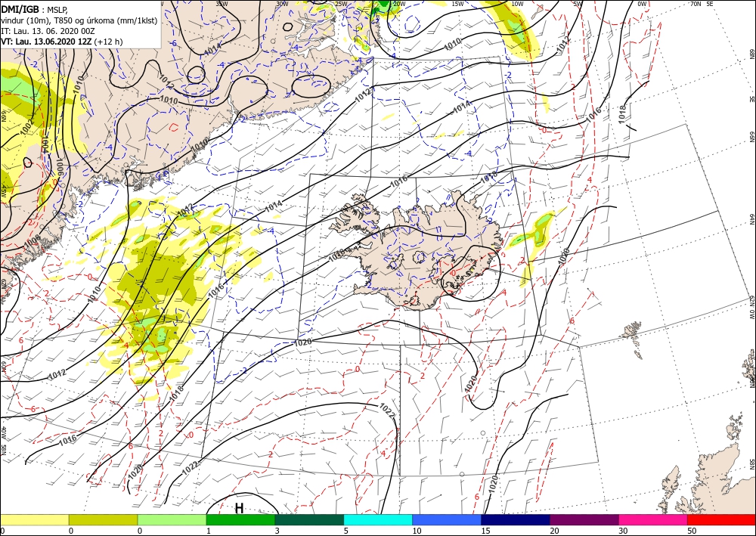Image resolution: width=756 pixels, height=536 pixels.
Task: Click the legend scale value '3'
Action: point(277,531)
